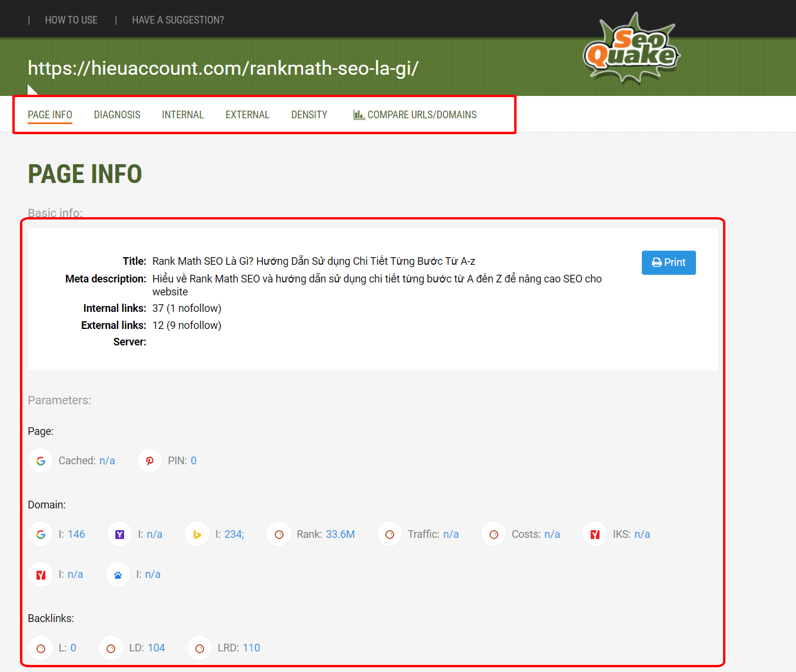Open the Diagnosis tab
The image size is (796, 672).
pos(117,115)
